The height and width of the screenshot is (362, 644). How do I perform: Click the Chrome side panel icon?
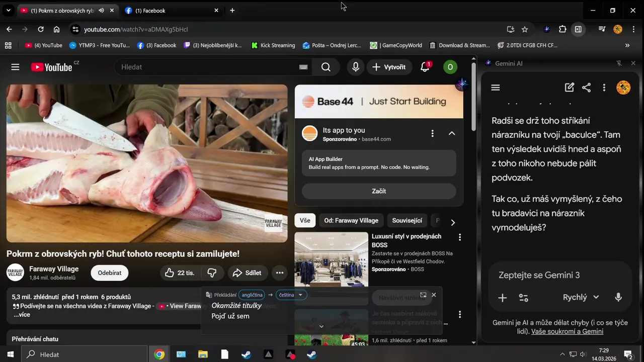click(x=578, y=29)
